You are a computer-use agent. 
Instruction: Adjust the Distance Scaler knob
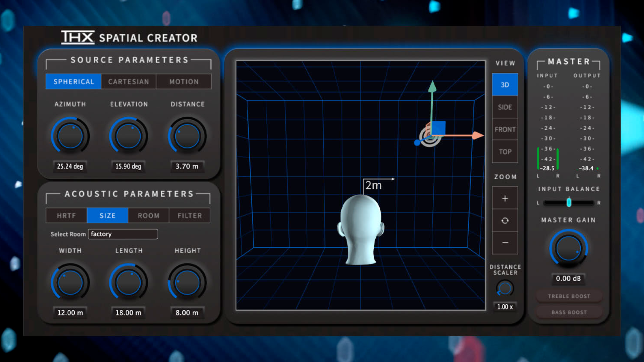pyautogui.click(x=505, y=288)
